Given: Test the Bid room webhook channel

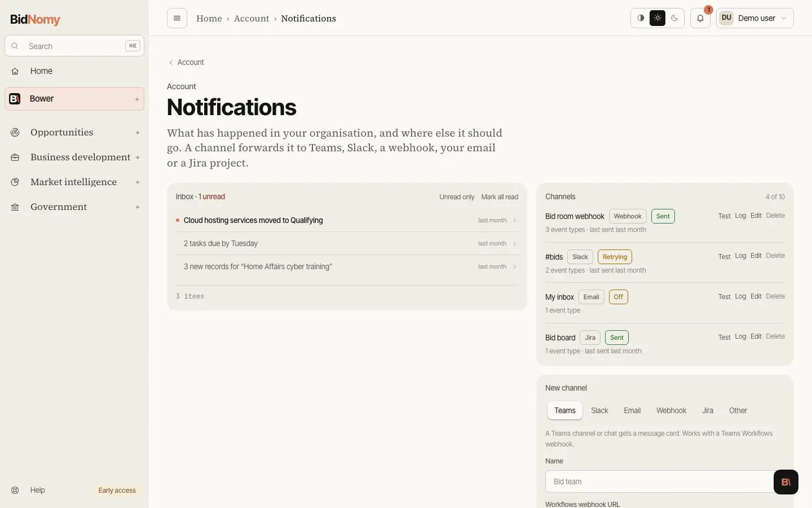Looking at the screenshot, I should pos(724,216).
